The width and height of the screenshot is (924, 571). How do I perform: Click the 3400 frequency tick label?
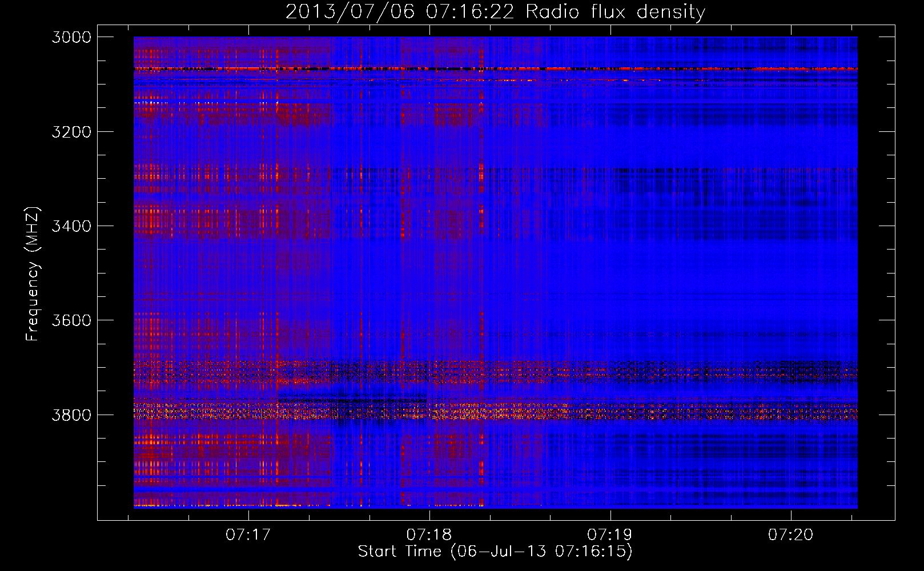71,226
